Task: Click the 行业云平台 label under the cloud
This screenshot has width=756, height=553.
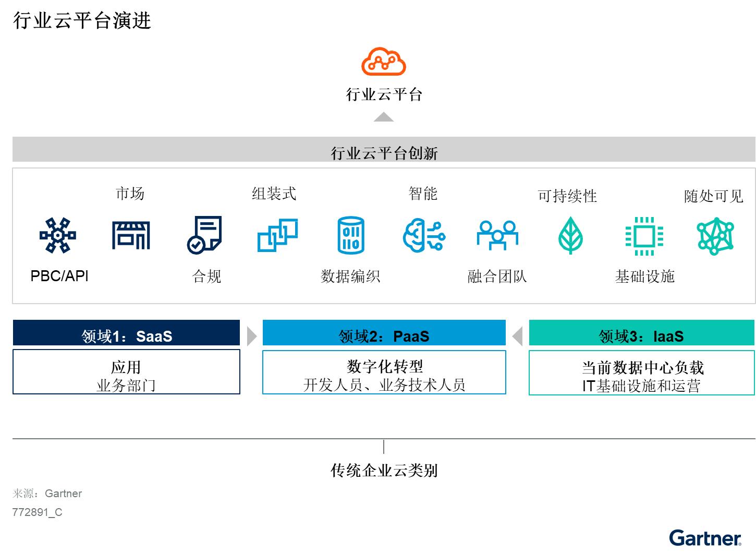Action: click(384, 94)
